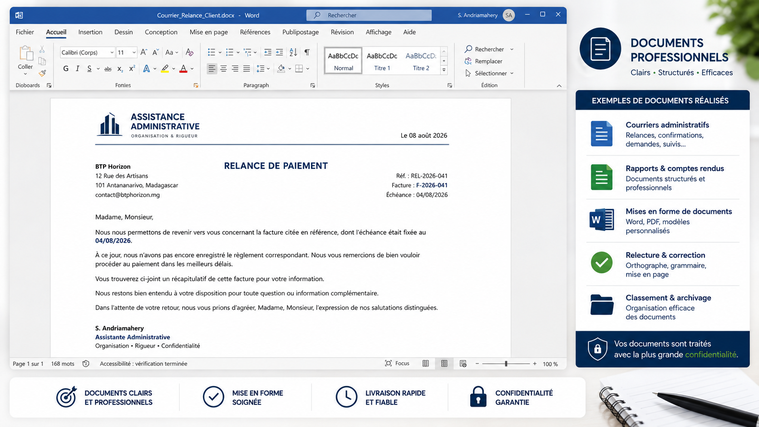This screenshot has height=427, width=759.
Task: Align text to the right
Action: click(235, 69)
